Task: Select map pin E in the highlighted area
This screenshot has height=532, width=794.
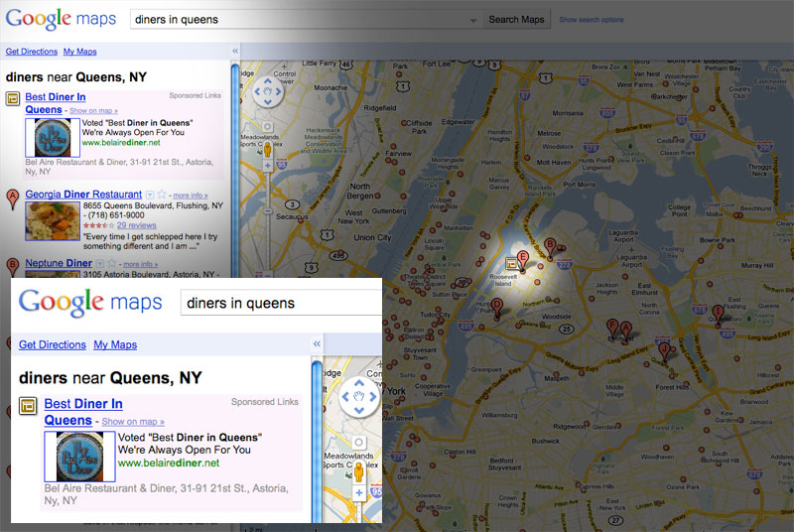Action: point(523,261)
